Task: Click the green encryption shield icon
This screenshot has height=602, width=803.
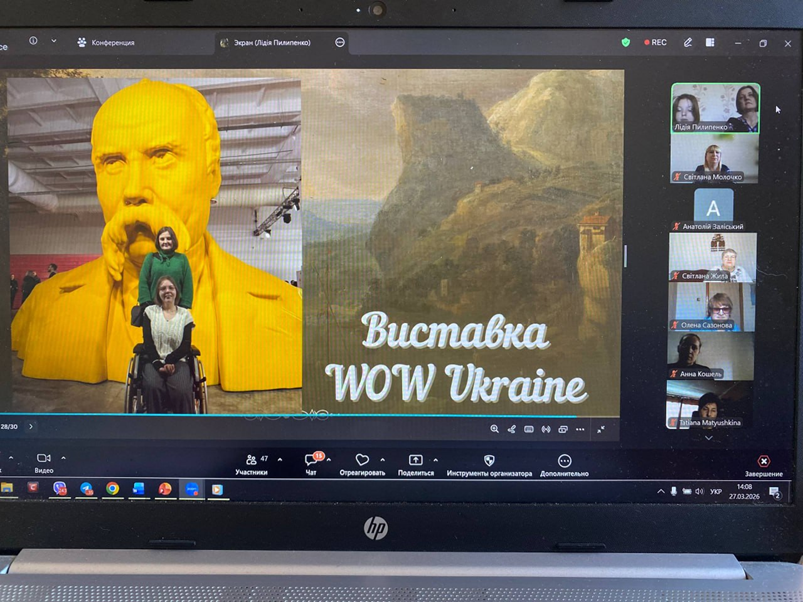Action: (626, 43)
